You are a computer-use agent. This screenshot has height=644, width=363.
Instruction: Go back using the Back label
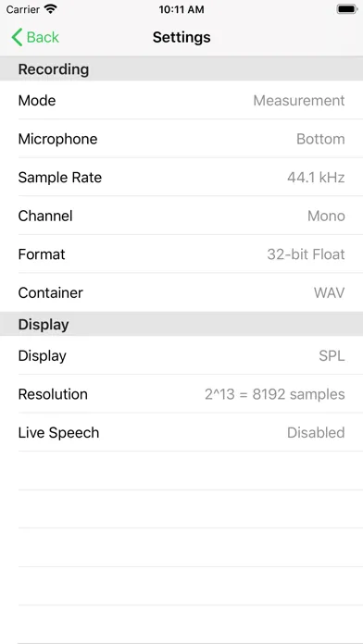click(43, 37)
